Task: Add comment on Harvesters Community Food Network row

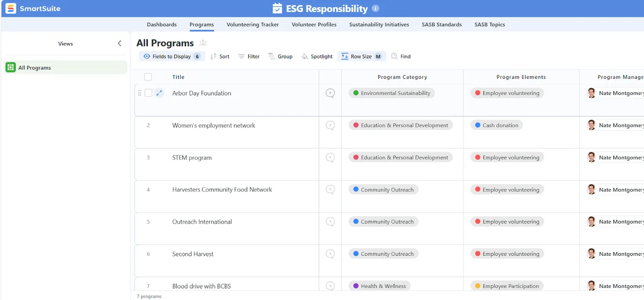Action: pos(330,190)
